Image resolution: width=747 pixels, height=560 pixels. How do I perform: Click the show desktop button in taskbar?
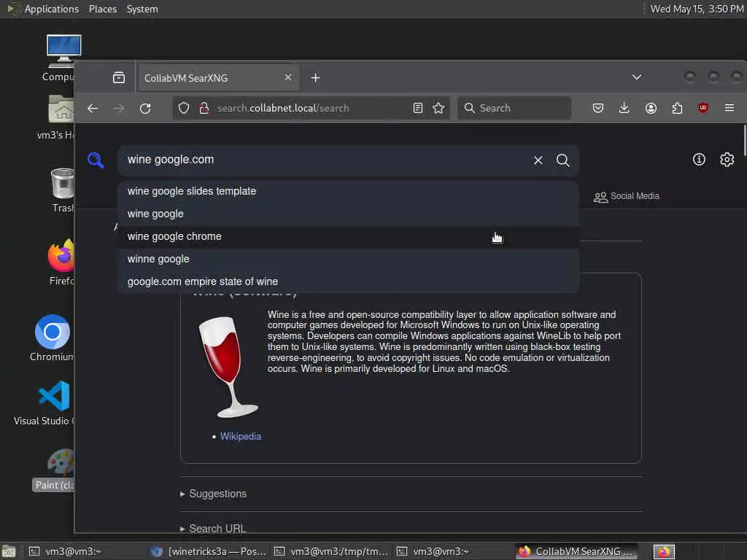(x=9, y=551)
